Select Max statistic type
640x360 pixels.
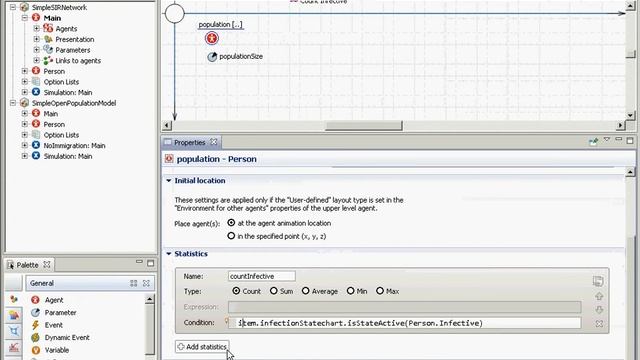click(380, 291)
